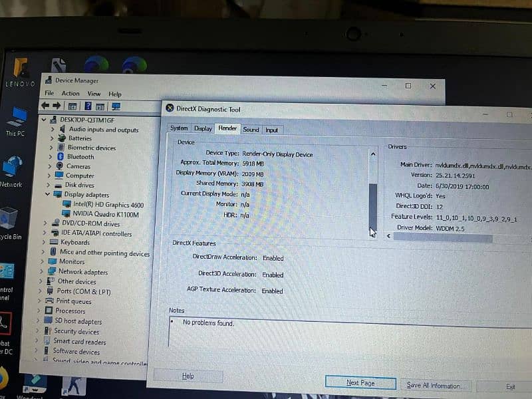Screen dimensions: 532x399
Task: Maximize the Device Manager window
Action: (x=408, y=86)
